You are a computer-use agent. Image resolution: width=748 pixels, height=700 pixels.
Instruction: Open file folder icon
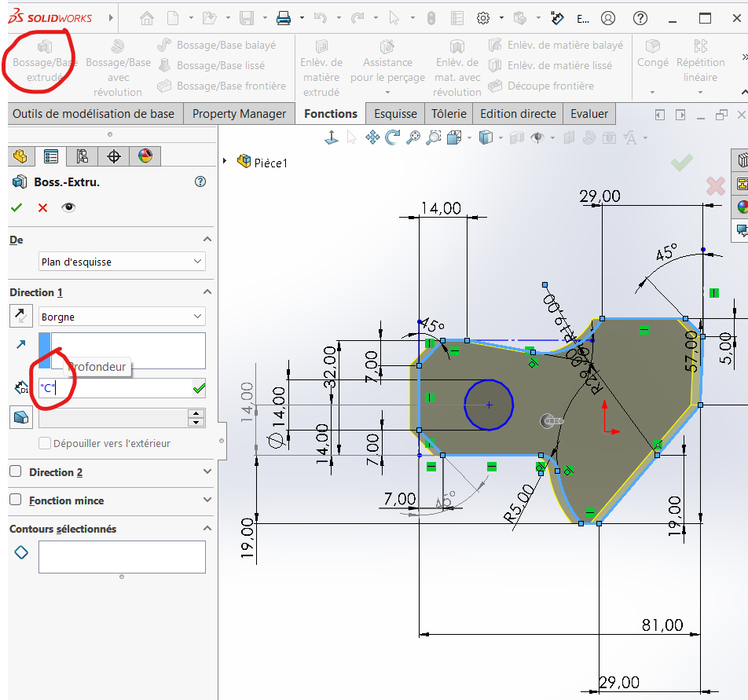210,19
